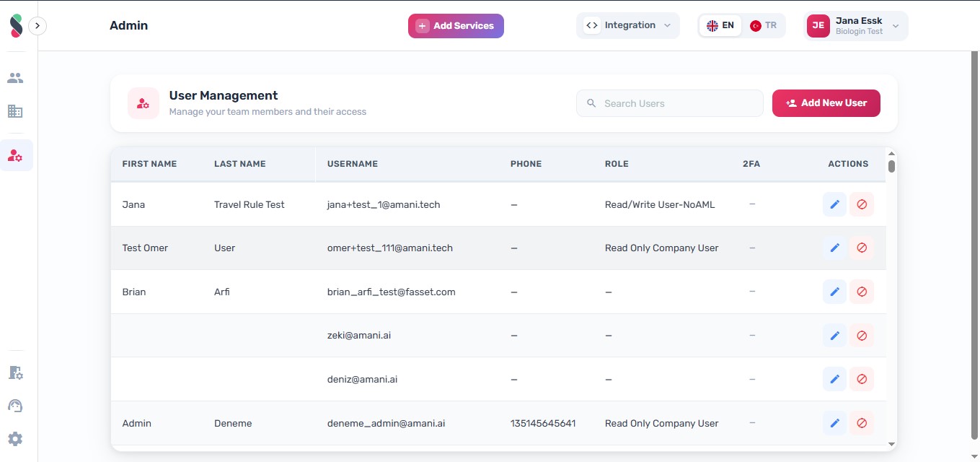The height and width of the screenshot is (462, 980).
Task: Open the Jana Essk account menu
Action: tap(856, 25)
